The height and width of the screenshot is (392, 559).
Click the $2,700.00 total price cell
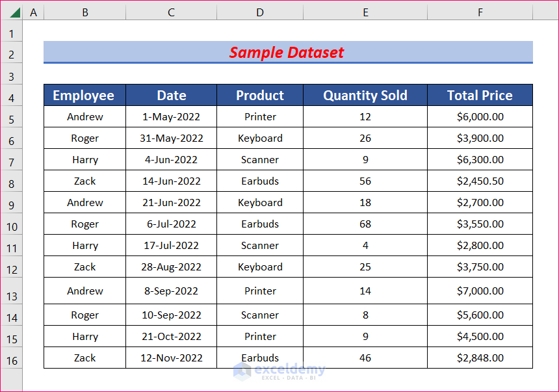pos(480,202)
